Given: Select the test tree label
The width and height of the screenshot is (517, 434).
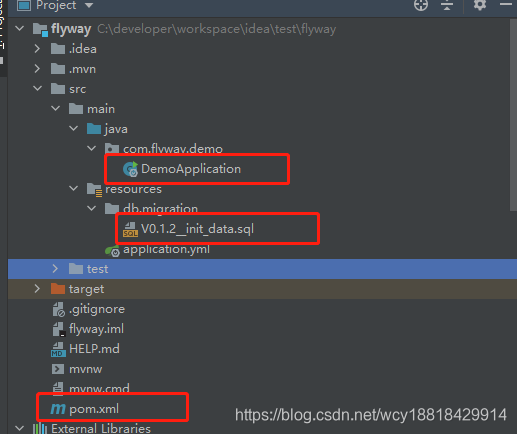Looking at the screenshot, I should 97,269.
